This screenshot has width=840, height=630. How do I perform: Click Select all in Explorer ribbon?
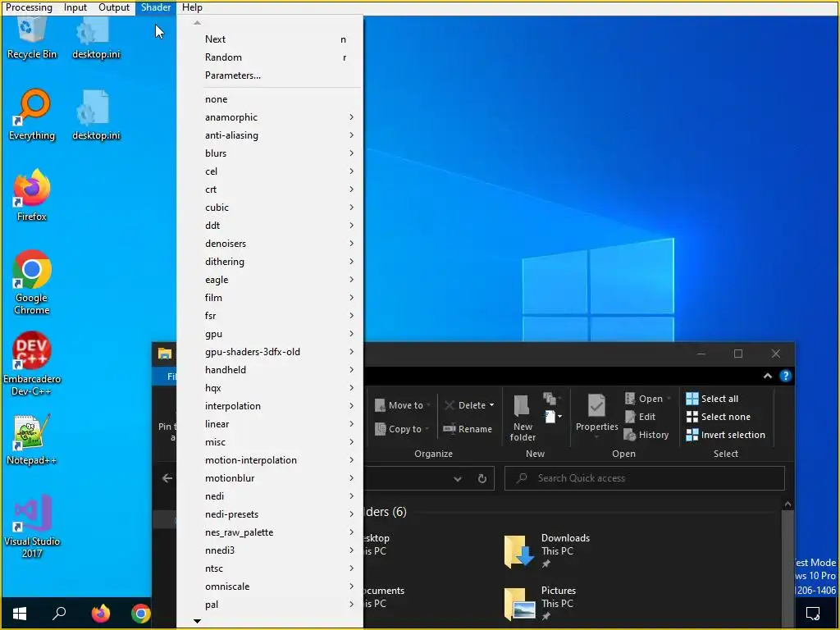(x=712, y=399)
